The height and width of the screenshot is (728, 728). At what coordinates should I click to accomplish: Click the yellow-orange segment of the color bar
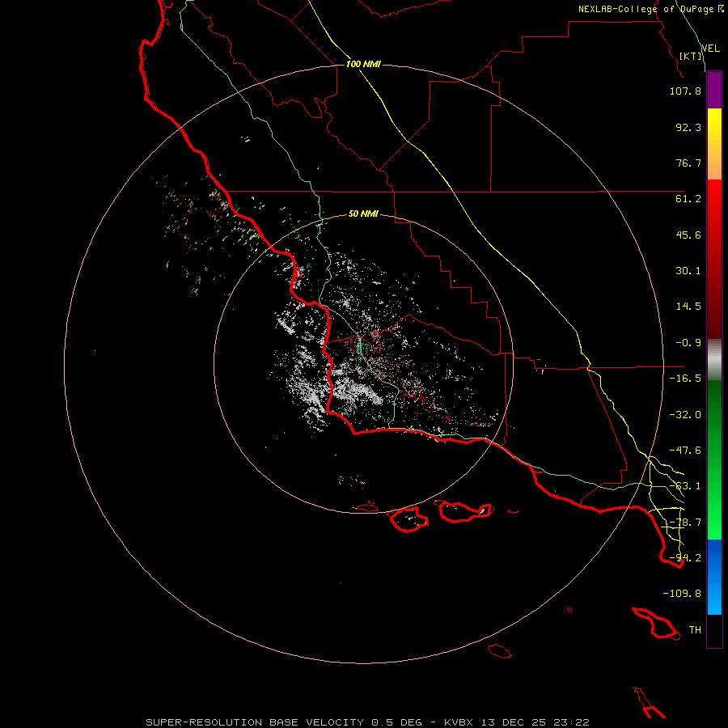pyautogui.click(x=714, y=144)
